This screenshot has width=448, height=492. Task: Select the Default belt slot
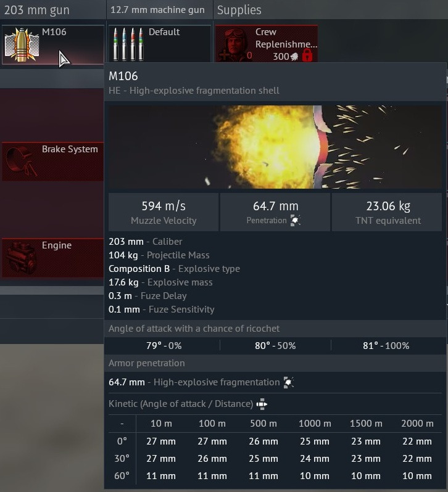pyautogui.click(x=160, y=44)
